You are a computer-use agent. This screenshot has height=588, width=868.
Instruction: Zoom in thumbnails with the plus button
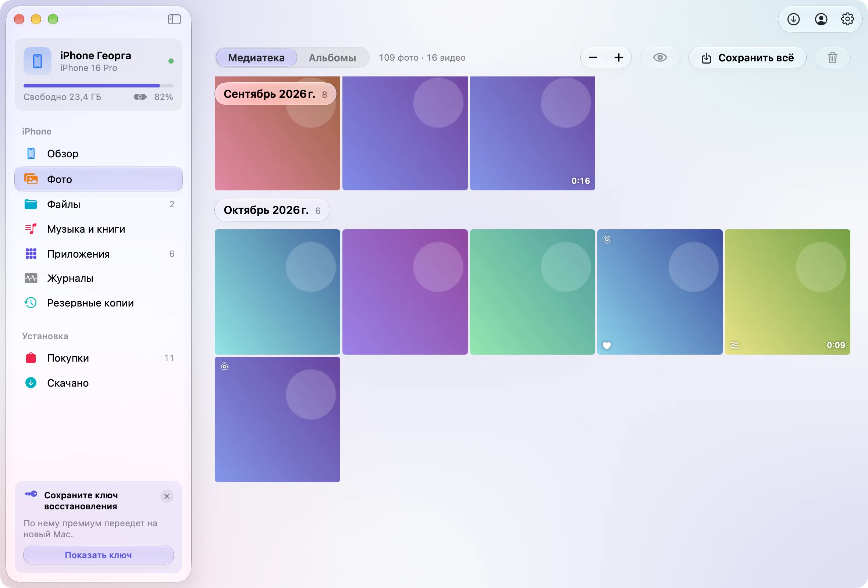click(619, 58)
